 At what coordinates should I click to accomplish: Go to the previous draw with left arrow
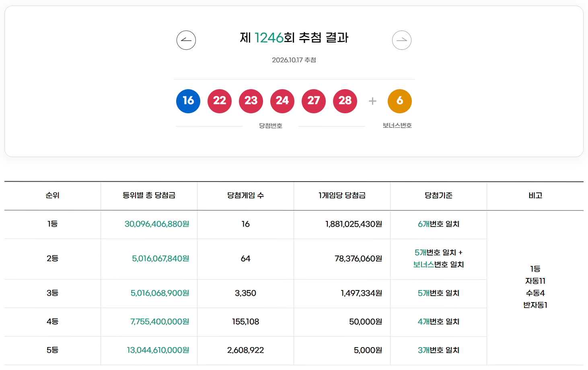[186, 40]
